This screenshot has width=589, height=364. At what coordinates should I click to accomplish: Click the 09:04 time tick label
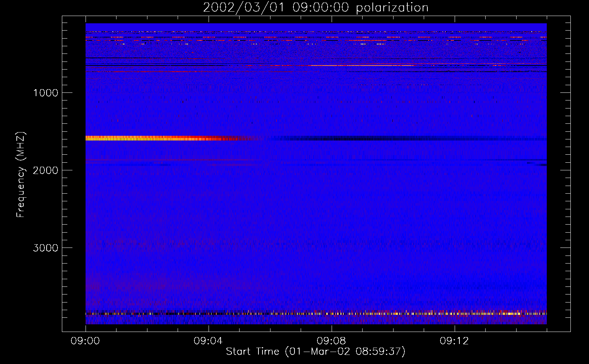click(x=209, y=341)
